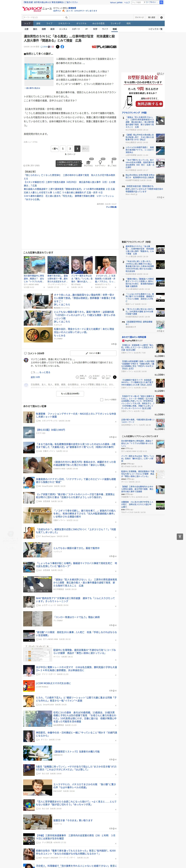Click the commenter's avatar icon
This screenshot has height=868, width=186.
[26, 360]
